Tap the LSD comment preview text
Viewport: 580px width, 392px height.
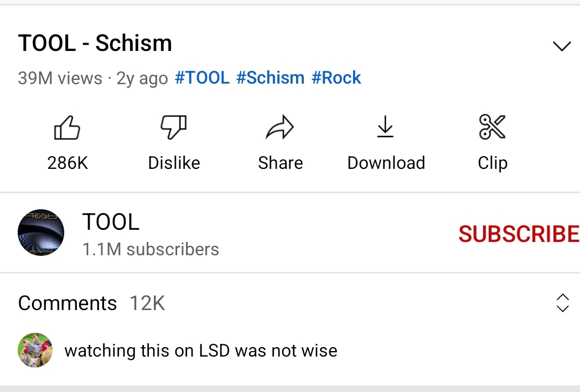coord(200,350)
